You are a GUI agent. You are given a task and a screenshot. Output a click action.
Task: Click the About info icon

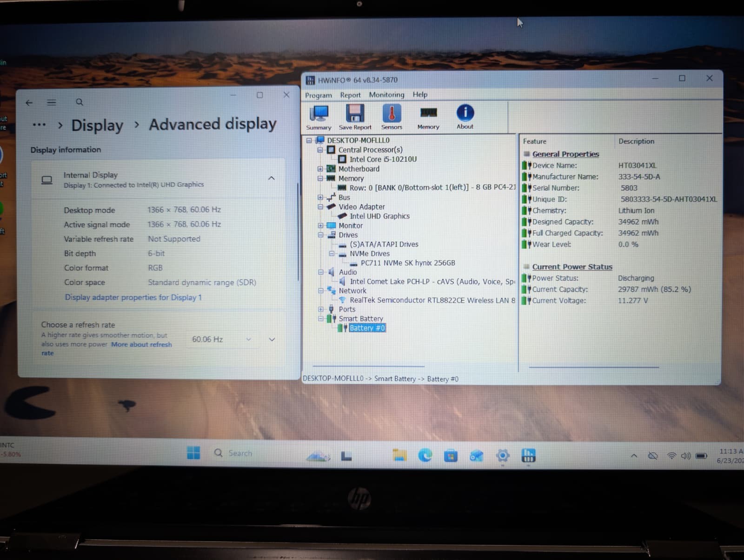point(465,116)
